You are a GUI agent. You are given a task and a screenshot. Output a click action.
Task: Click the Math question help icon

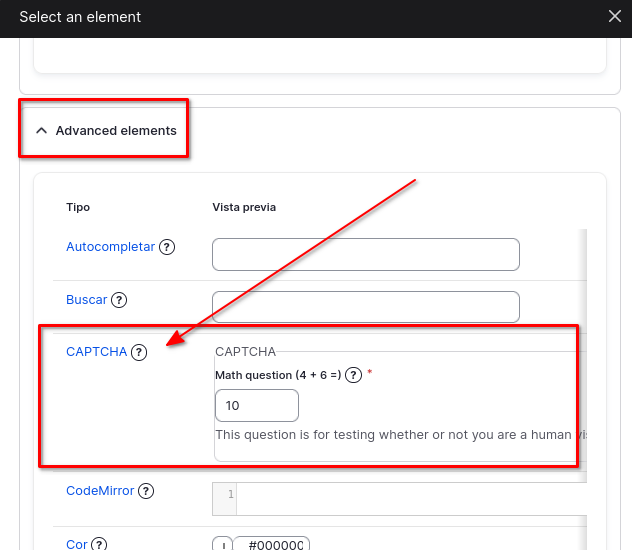tap(353, 375)
